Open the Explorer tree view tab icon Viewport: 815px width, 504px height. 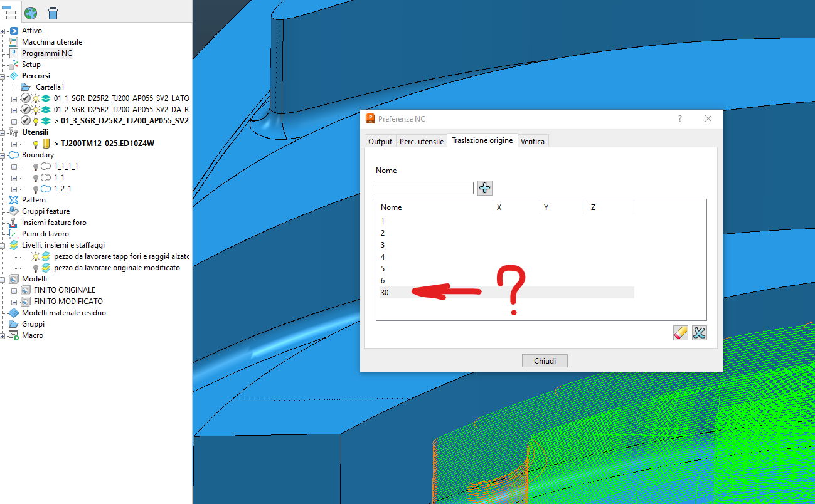coord(9,12)
